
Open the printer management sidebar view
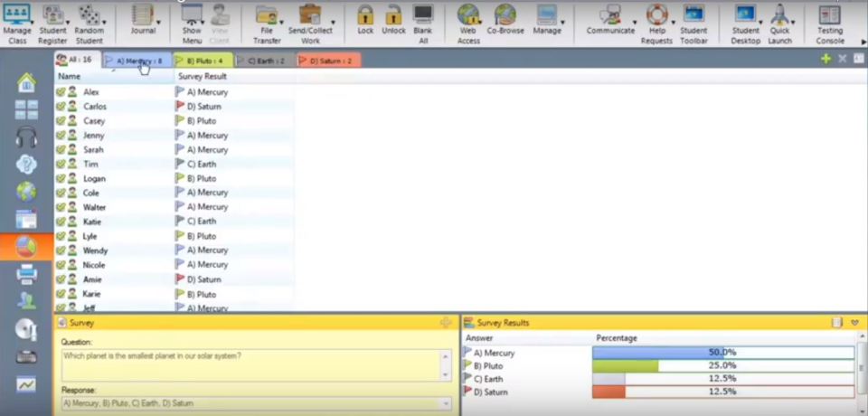[26, 274]
